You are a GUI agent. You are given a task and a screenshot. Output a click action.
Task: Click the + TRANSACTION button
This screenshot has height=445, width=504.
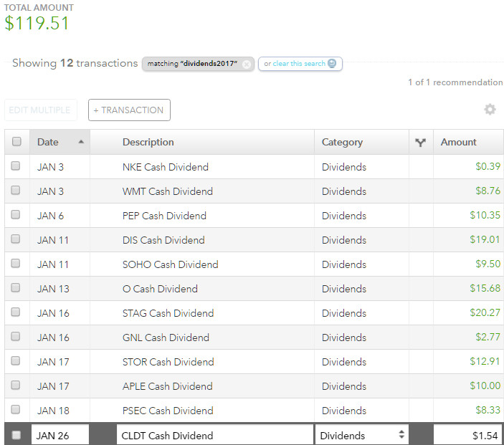pyautogui.click(x=129, y=110)
